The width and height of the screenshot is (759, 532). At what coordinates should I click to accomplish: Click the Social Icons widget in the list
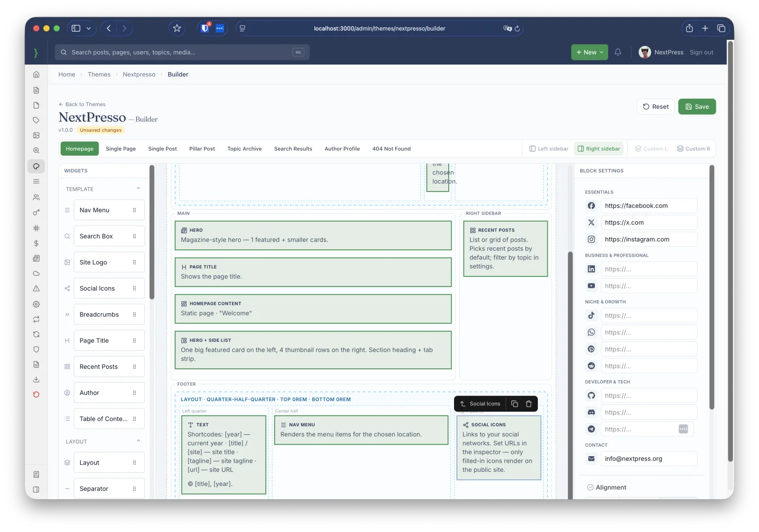coord(109,288)
